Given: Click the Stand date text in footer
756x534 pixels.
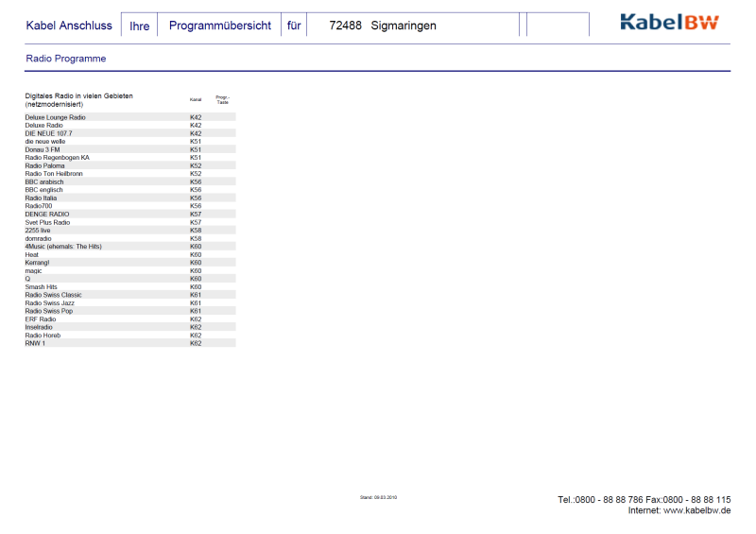Looking at the screenshot, I should [378, 496].
